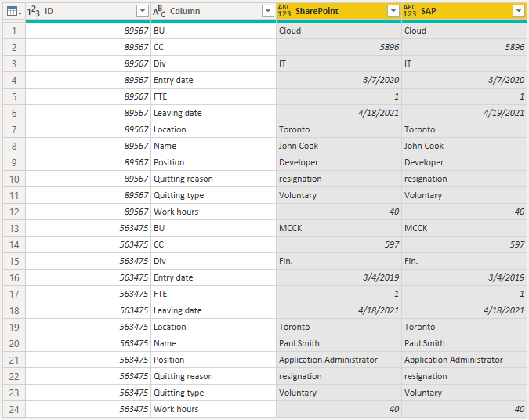Click SharePoint cell 5896 in row 2
The height and width of the screenshot is (420, 529).
click(339, 47)
